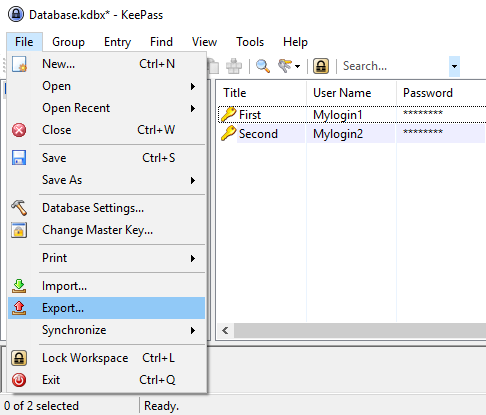Screen dimensions: 486x415
Task: Click the Mylogin2 user name cell
Action: [x=338, y=134]
